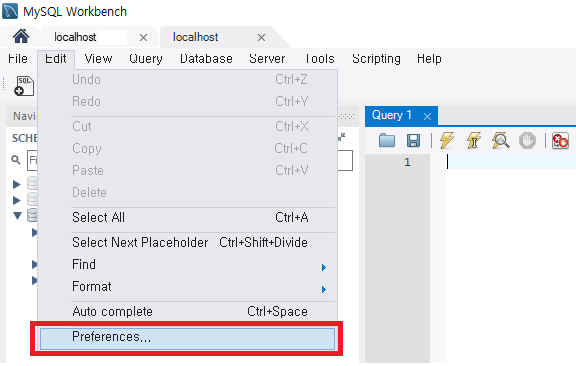Create a new SQL file tab icon
The width and height of the screenshot is (576, 366).
(x=24, y=86)
